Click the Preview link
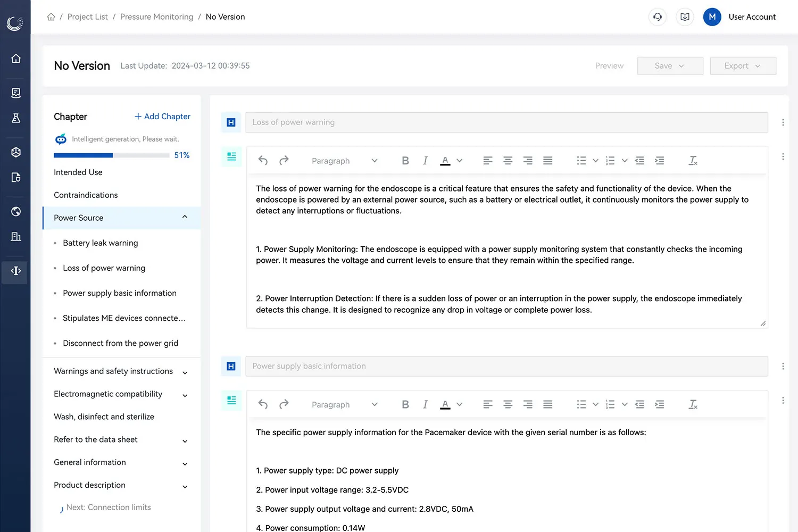 pos(609,65)
